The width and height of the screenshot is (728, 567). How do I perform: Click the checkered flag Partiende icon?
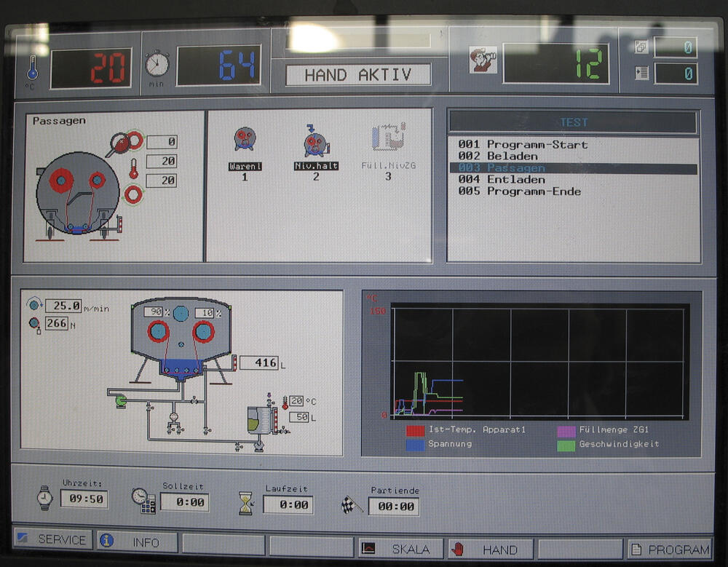pos(352,504)
